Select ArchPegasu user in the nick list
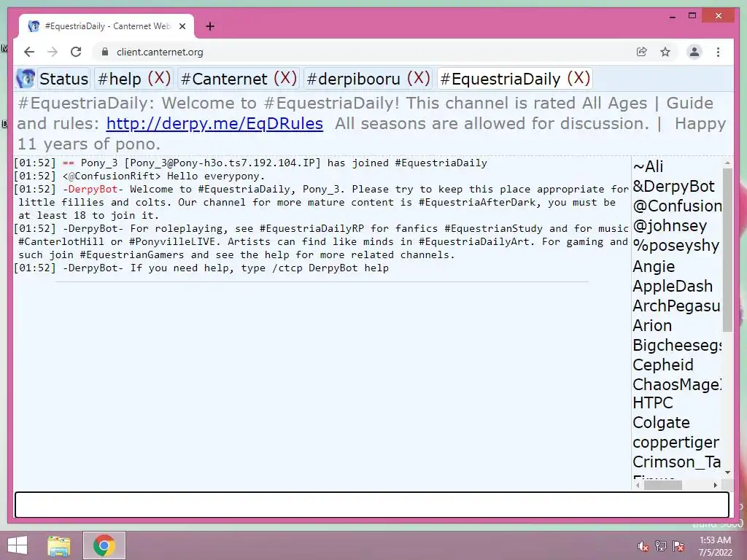This screenshot has height=560, width=747. tap(676, 306)
